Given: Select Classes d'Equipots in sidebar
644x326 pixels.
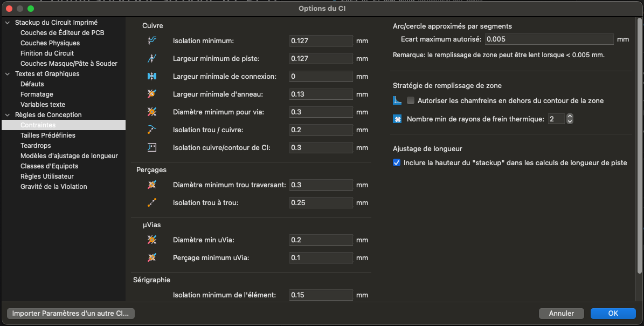Looking at the screenshot, I should pos(49,166).
